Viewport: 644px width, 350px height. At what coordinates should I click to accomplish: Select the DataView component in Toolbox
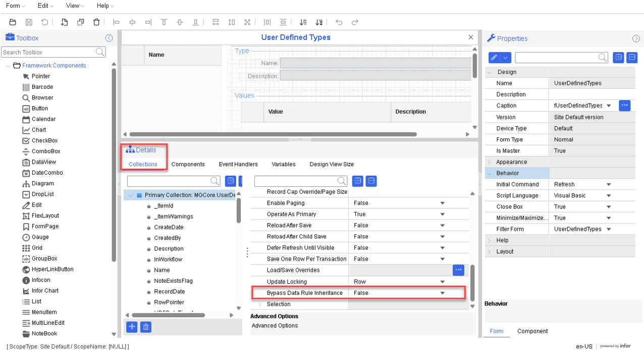[x=44, y=162]
